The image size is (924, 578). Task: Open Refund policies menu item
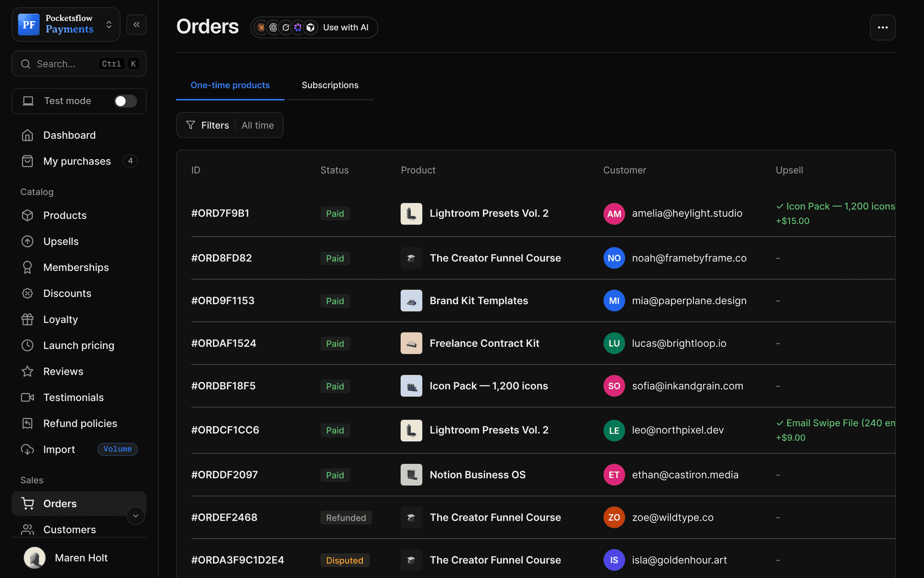pos(79,423)
